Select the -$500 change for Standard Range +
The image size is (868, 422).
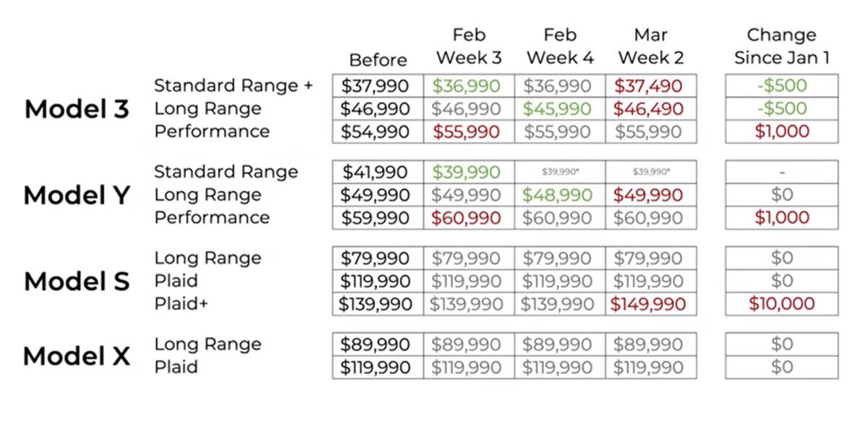point(781,86)
